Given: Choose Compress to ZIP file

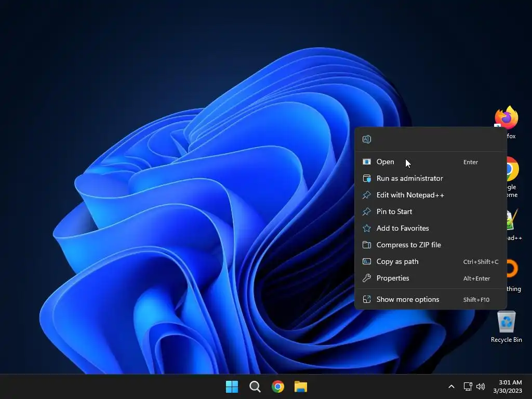Looking at the screenshot, I should (x=431, y=245).
